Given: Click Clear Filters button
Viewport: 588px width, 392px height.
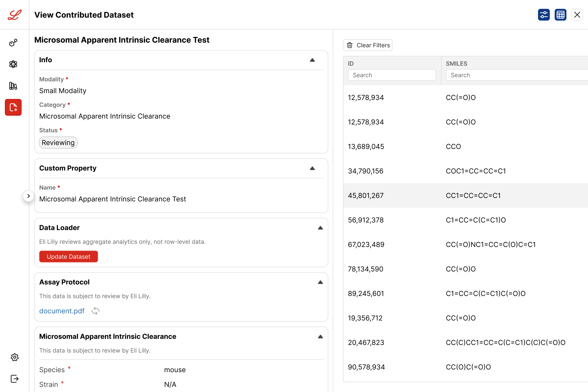Looking at the screenshot, I should (x=368, y=45).
